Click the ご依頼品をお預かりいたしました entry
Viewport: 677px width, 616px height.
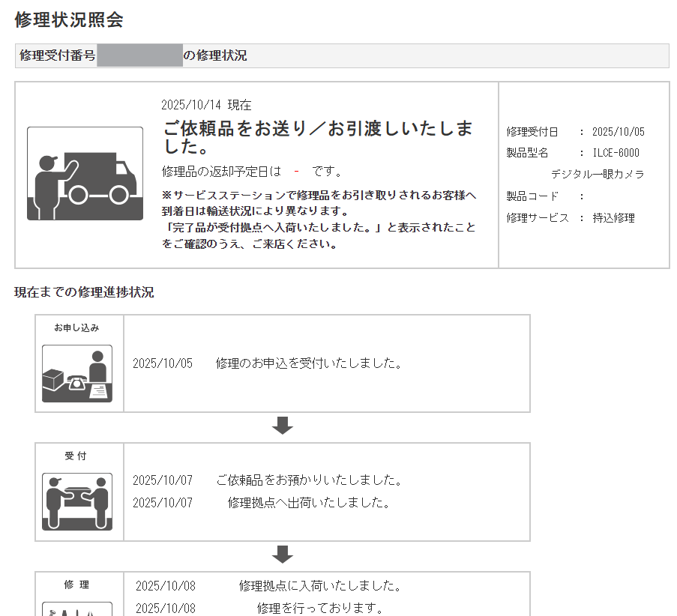pos(309,480)
